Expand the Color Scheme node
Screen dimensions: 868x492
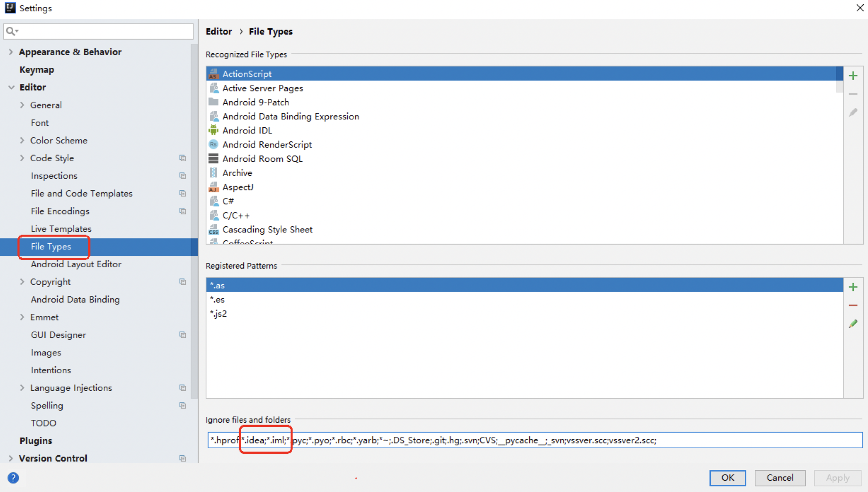(22, 140)
